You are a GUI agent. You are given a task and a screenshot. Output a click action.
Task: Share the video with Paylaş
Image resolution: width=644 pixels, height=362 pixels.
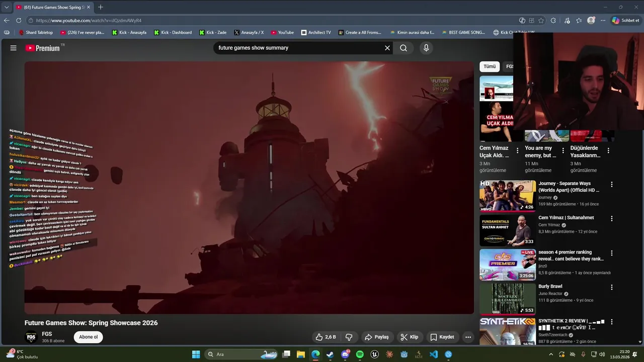click(377, 337)
